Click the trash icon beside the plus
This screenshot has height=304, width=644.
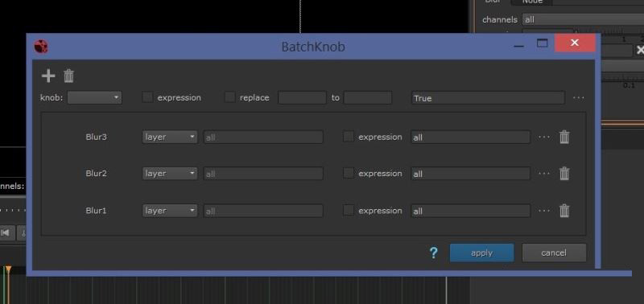[x=68, y=76]
